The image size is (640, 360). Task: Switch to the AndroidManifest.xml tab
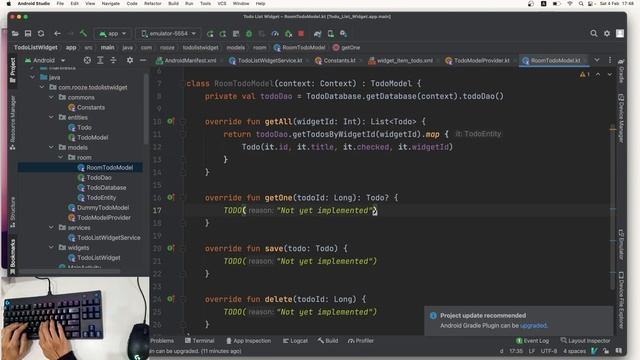(187, 60)
